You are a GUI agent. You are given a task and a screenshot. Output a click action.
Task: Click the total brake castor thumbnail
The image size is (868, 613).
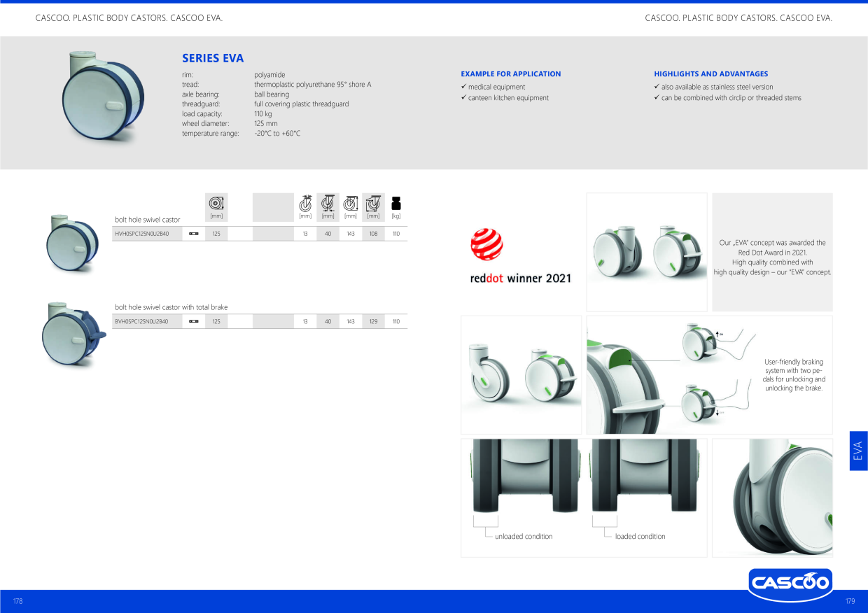[x=73, y=335]
